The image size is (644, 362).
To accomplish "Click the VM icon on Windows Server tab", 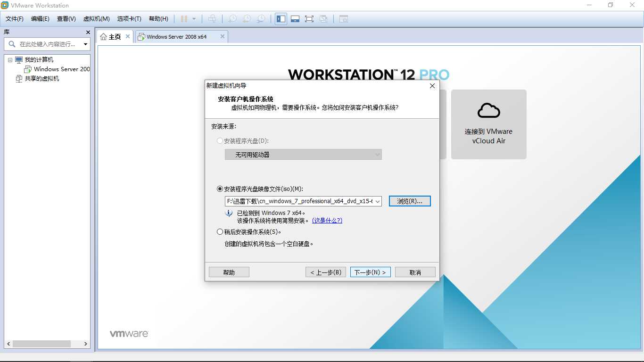I will coord(141,37).
